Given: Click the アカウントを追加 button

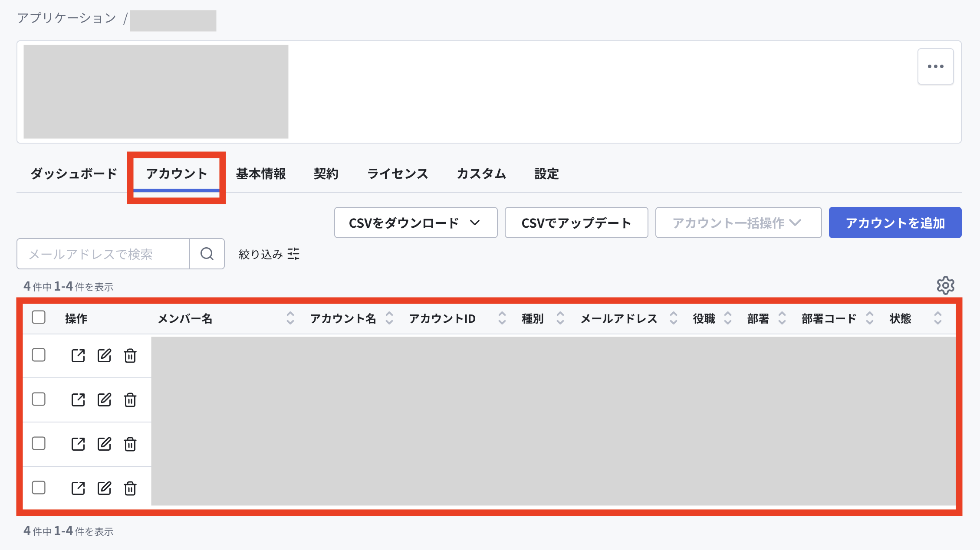Looking at the screenshot, I should (895, 223).
